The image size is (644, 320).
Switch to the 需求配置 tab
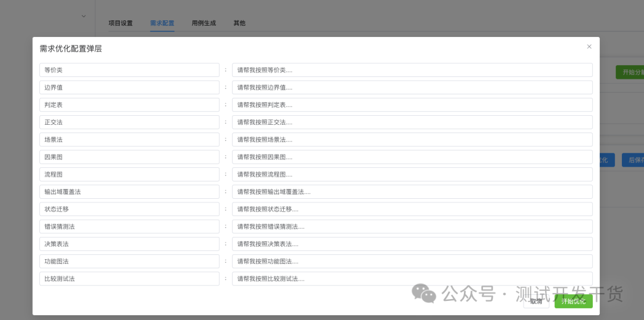click(162, 23)
